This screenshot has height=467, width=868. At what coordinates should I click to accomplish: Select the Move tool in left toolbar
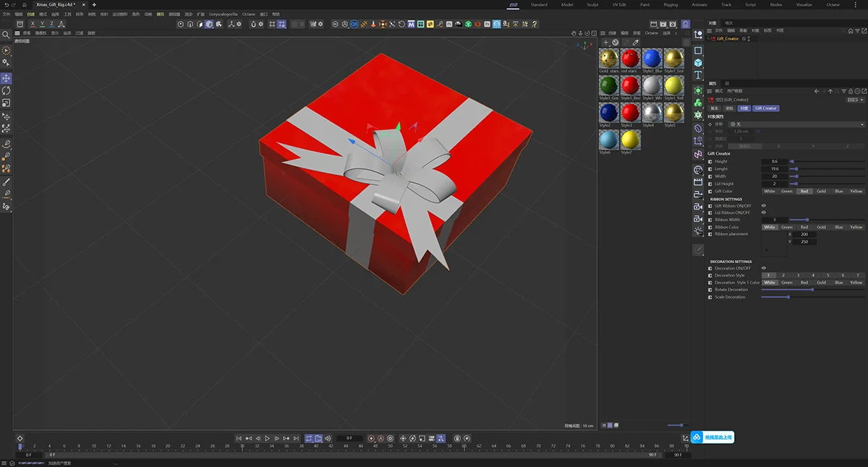point(6,78)
